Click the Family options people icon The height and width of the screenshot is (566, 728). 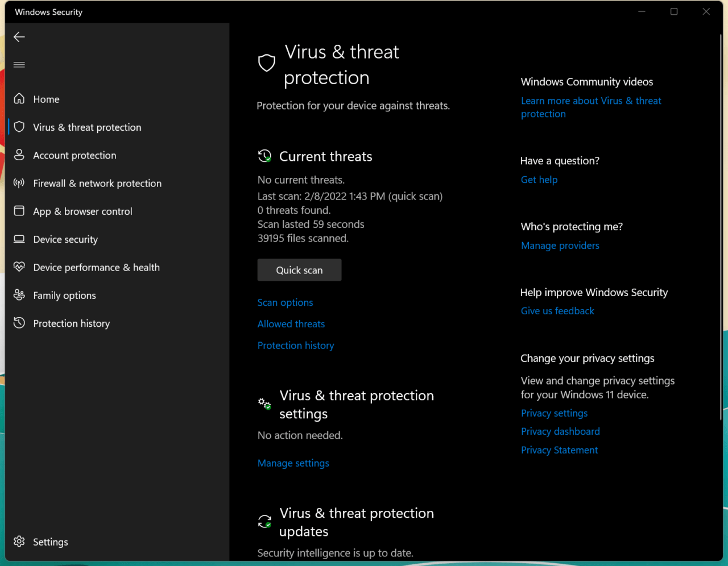19,295
